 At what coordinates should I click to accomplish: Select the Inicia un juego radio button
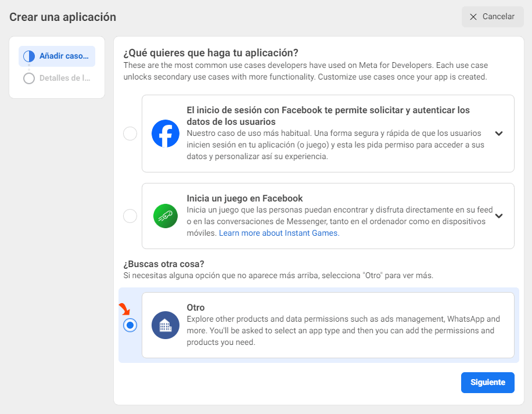[x=130, y=216]
